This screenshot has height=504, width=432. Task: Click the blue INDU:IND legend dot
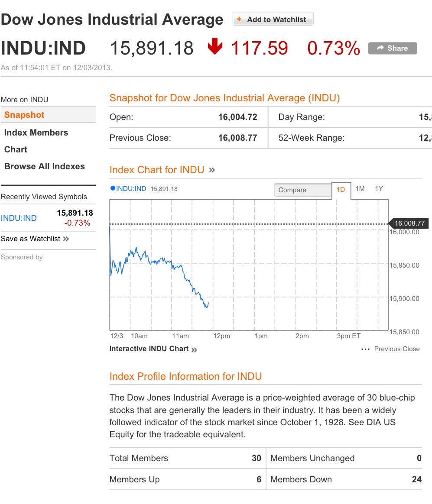pyautogui.click(x=113, y=188)
